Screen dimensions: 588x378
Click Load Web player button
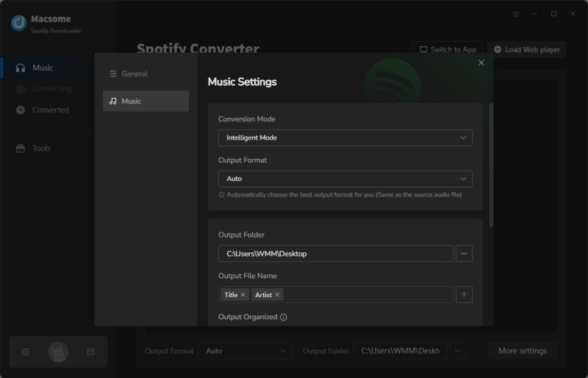pos(527,49)
